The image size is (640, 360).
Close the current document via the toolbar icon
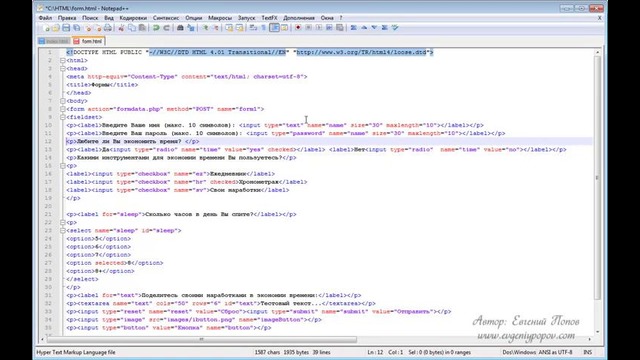[x=88, y=28]
